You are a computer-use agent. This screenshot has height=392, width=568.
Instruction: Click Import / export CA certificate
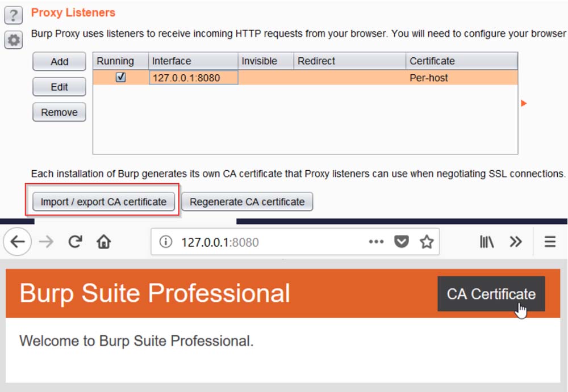(103, 201)
